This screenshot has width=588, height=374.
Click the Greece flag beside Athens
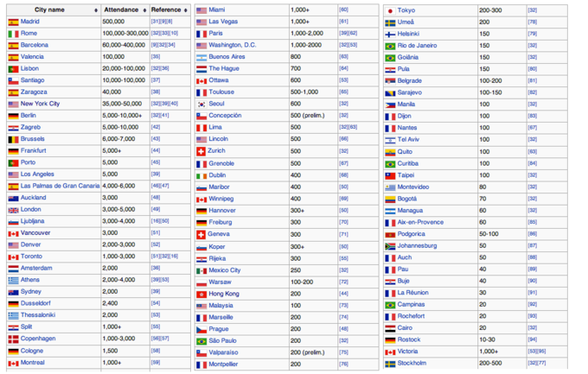[13, 281]
